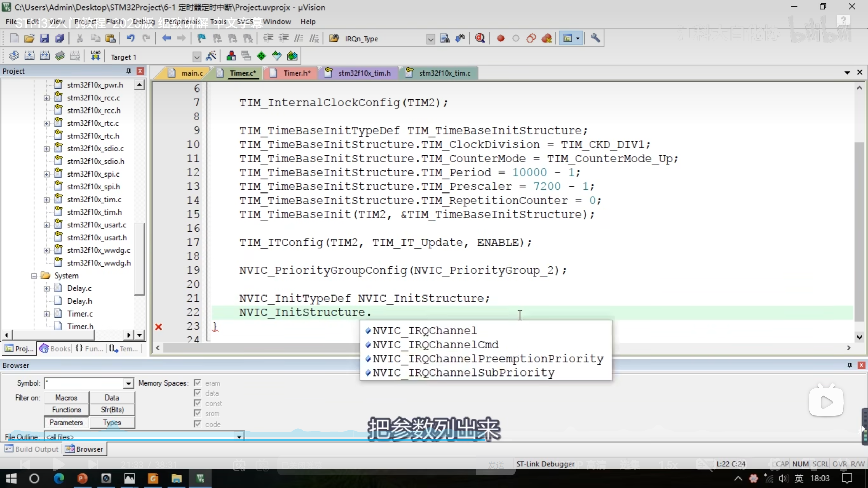Screen dimensions: 868x488
Task: Open the Peripherals menu
Action: (182, 22)
